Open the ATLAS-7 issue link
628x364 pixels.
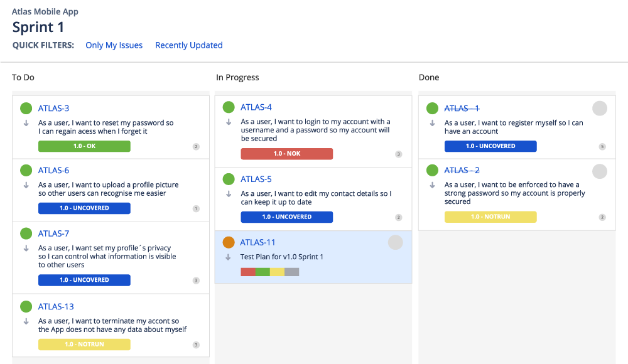point(53,233)
